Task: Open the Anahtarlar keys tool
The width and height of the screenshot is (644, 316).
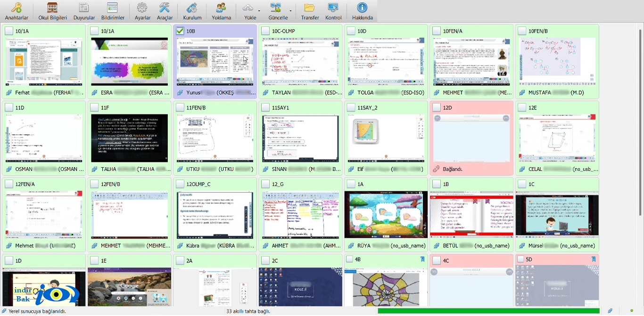Action: click(17, 11)
